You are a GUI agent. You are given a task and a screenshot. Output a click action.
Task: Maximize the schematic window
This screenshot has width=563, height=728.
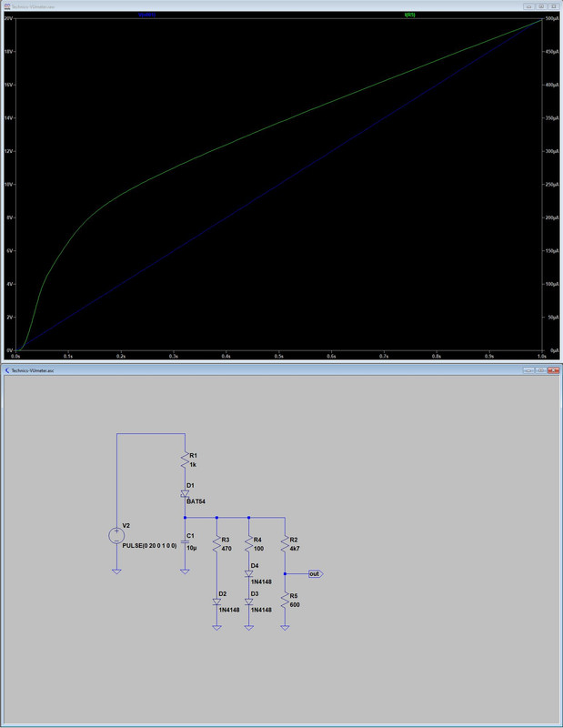click(541, 370)
